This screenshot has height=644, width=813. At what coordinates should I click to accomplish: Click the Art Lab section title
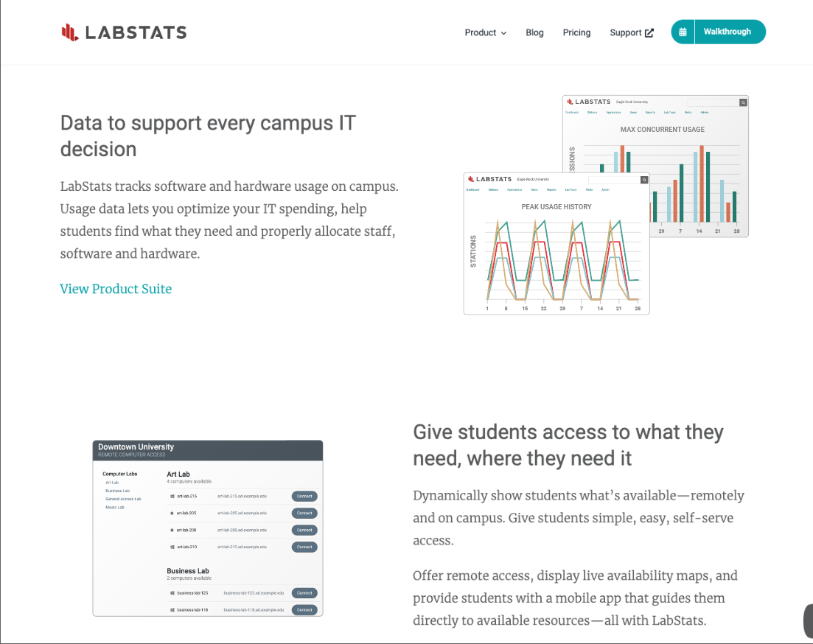pyautogui.click(x=178, y=474)
